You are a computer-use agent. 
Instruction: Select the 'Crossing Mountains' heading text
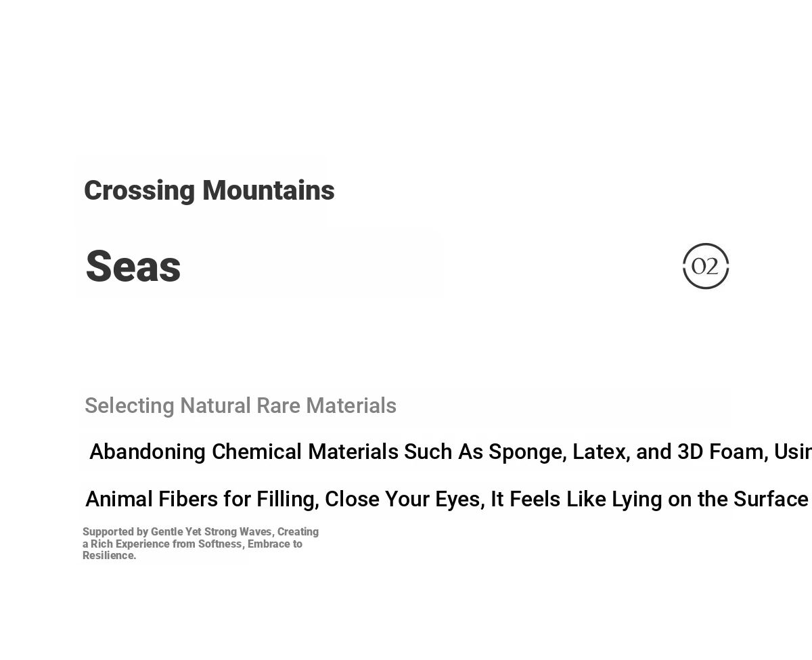209,190
